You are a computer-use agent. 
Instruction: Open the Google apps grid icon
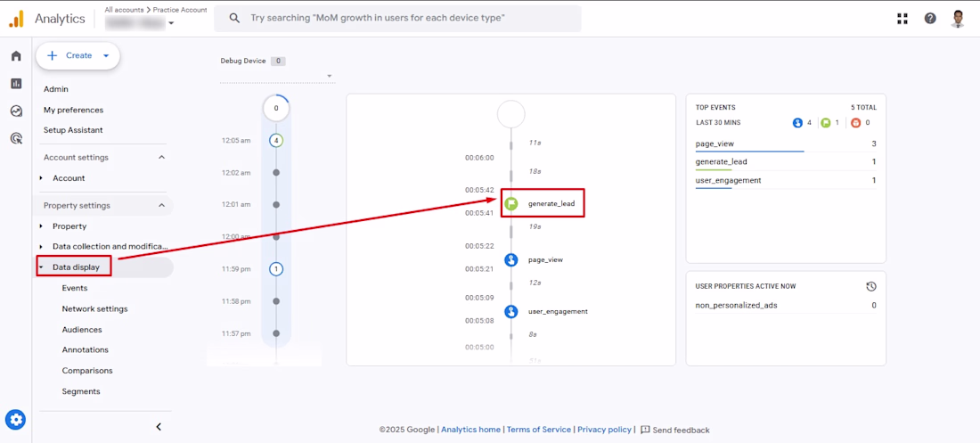click(x=902, y=18)
